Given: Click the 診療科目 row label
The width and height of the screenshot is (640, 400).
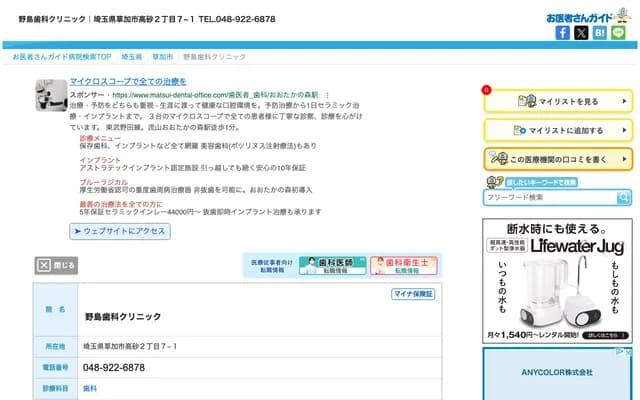Looking at the screenshot, I should tap(55, 389).
